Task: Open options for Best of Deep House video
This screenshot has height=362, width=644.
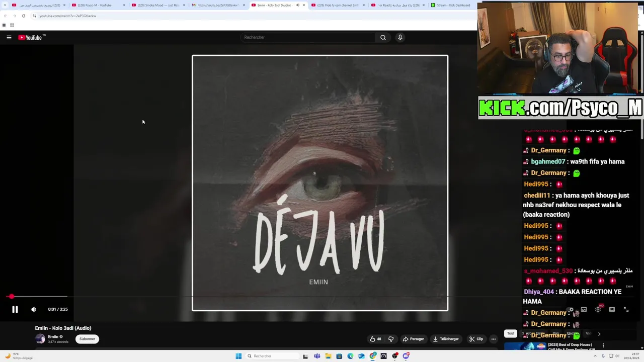Action: [603, 345]
